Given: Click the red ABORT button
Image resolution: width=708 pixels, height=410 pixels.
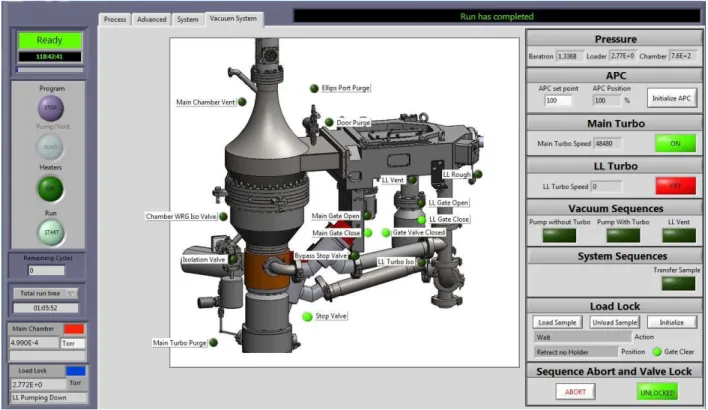Looking at the screenshot, I should [x=575, y=392].
